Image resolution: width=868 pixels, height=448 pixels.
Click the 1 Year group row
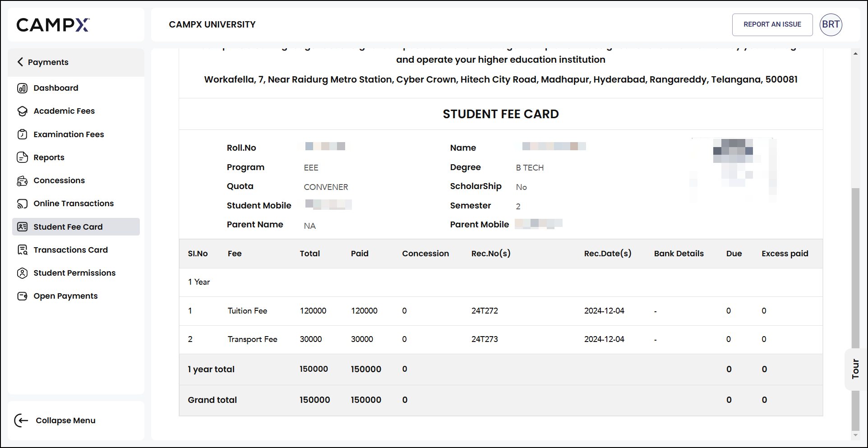point(501,282)
